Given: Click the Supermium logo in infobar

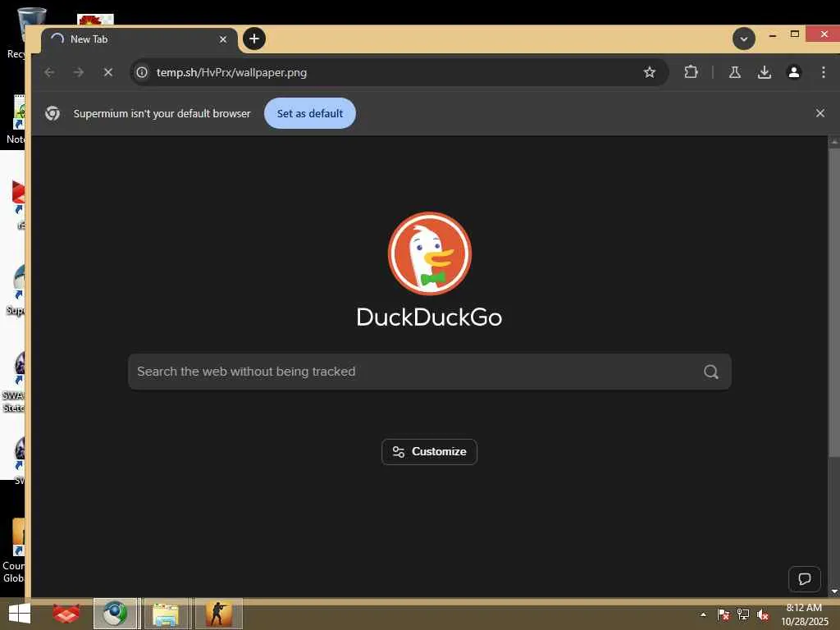Looking at the screenshot, I should tap(52, 113).
